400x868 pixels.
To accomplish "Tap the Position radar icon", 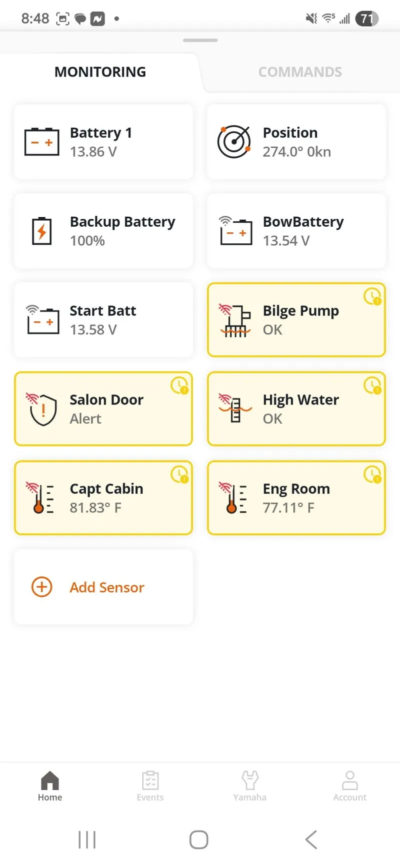I will click(234, 142).
